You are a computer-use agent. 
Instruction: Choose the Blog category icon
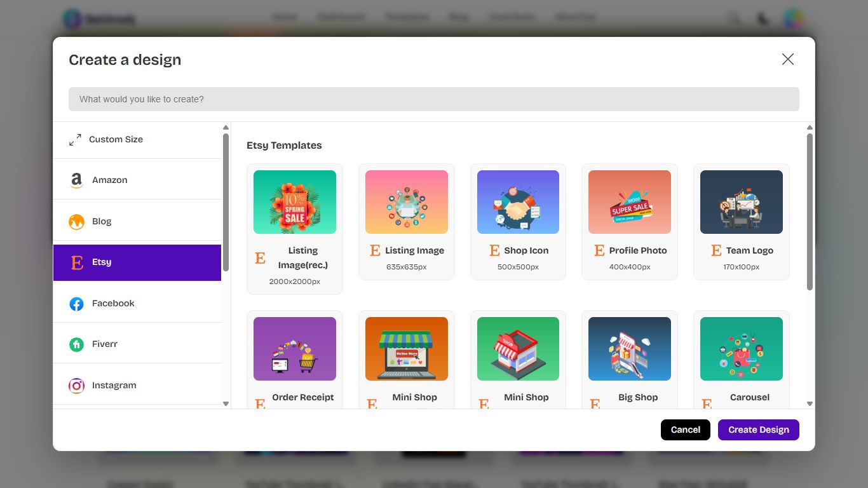(x=76, y=222)
